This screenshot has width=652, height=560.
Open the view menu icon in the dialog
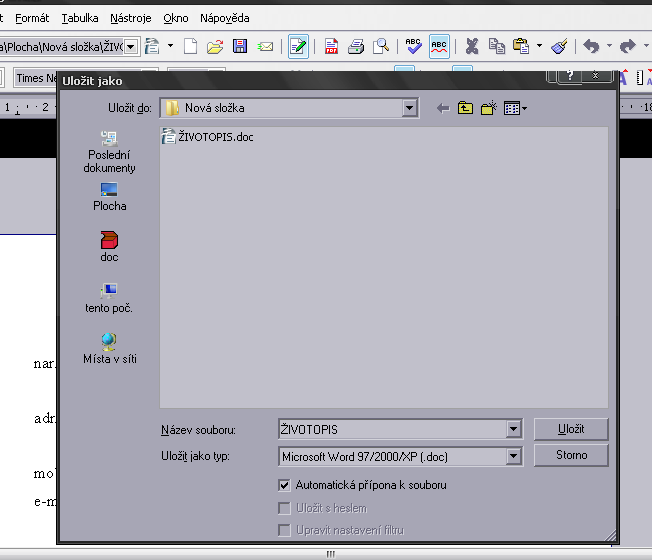pos(515,109)
